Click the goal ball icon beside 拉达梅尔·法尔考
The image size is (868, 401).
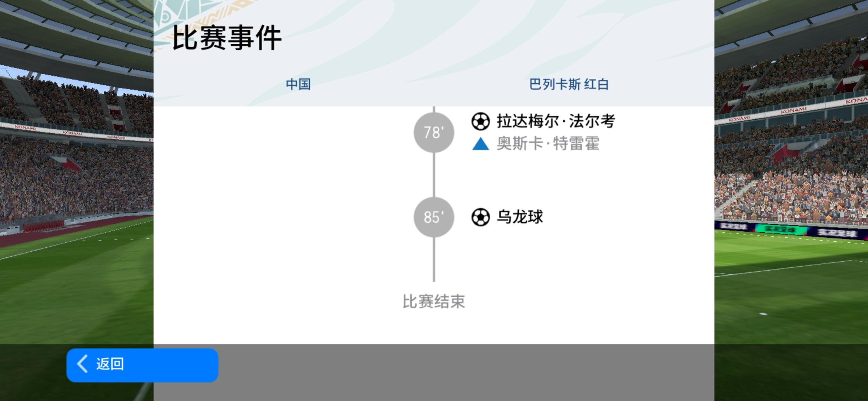coord(480,121)
